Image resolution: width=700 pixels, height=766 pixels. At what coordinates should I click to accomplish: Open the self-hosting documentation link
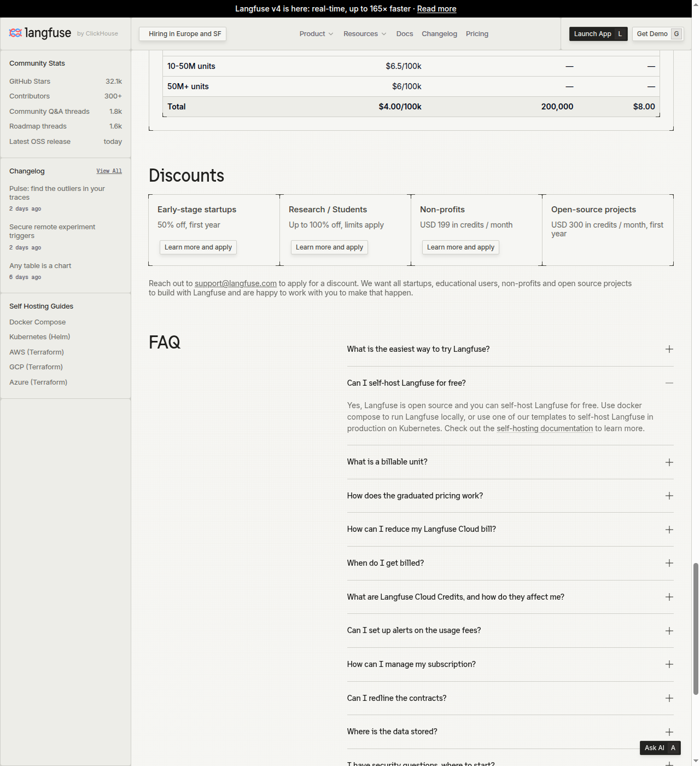pos(545,428)
